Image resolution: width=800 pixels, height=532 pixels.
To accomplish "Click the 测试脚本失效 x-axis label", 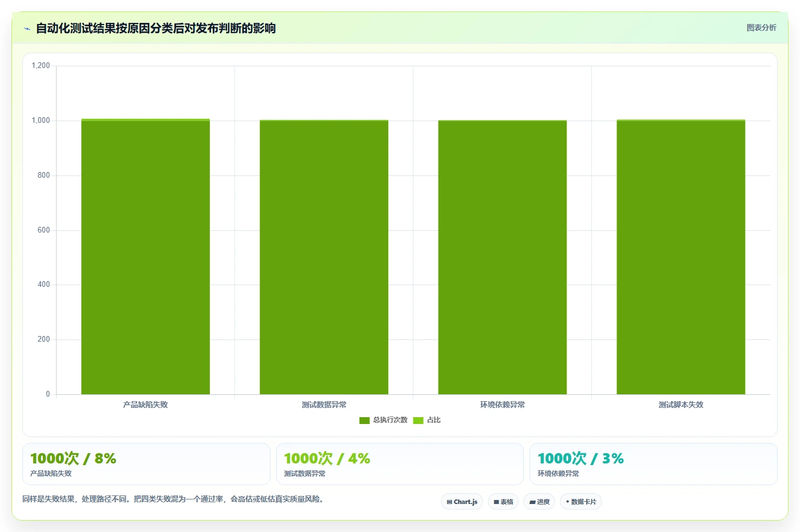I will coord(680,405).
